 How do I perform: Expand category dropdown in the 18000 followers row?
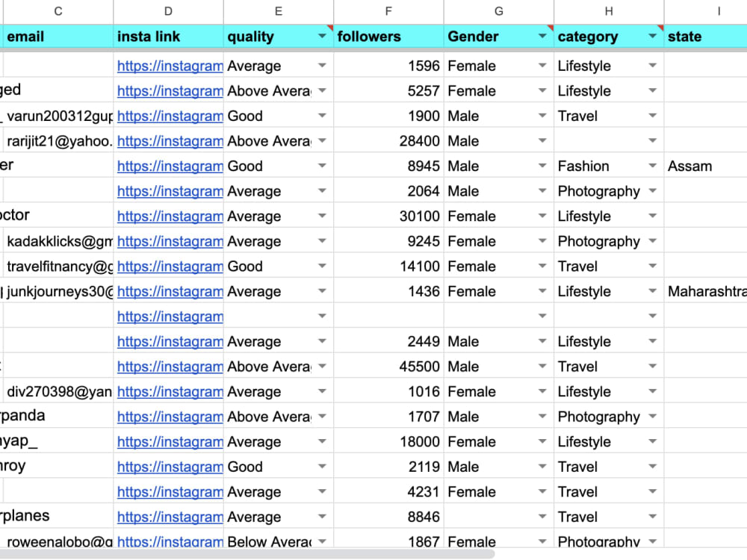point(653,441)
